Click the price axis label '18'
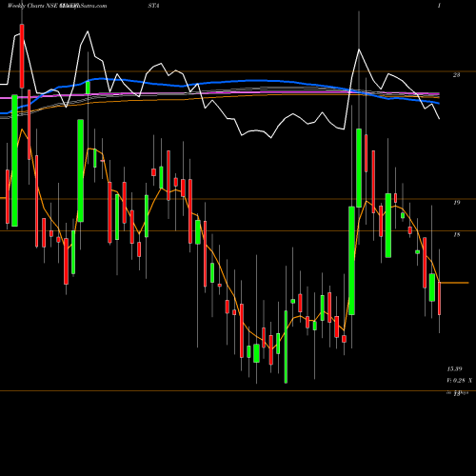476x476 pixels. (456, 235)
